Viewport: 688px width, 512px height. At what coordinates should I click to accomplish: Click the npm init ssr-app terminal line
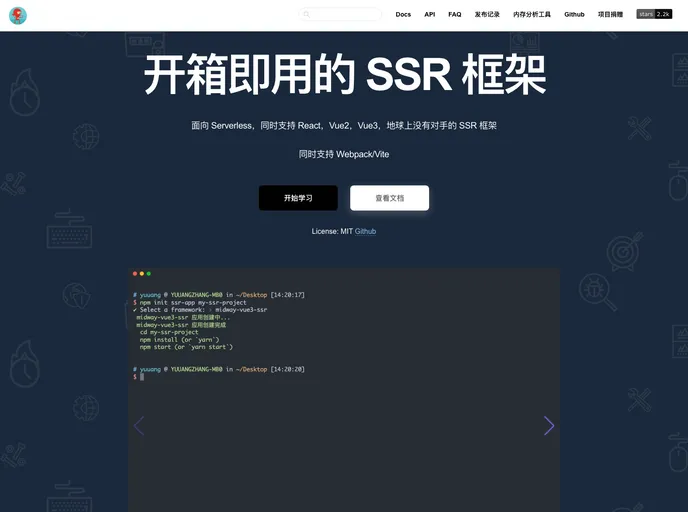[x=190, y=302]
